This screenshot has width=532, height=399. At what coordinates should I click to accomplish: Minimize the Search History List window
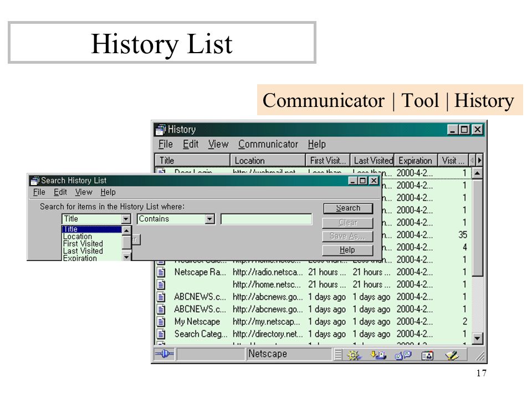coord(353,181)
